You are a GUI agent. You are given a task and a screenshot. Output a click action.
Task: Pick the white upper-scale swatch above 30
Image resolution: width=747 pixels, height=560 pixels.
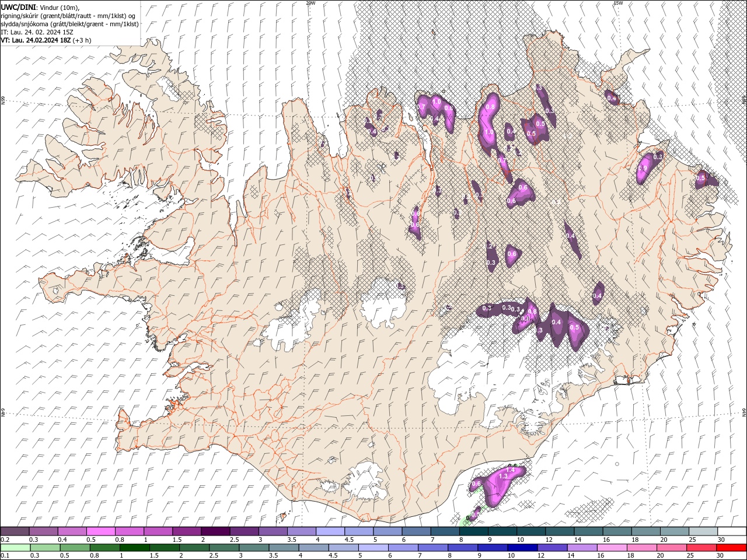point(731,531)
